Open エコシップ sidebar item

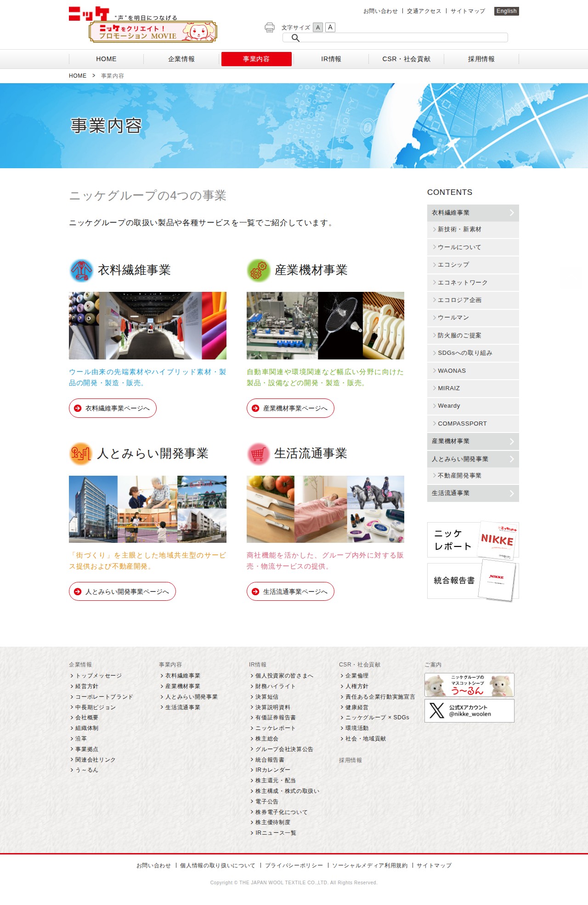click(x=473, y=265)
